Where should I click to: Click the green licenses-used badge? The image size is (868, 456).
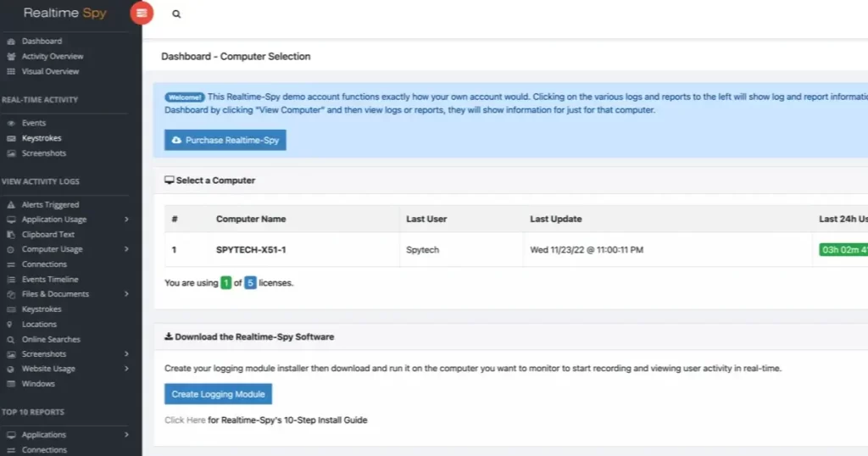[225, 283]
